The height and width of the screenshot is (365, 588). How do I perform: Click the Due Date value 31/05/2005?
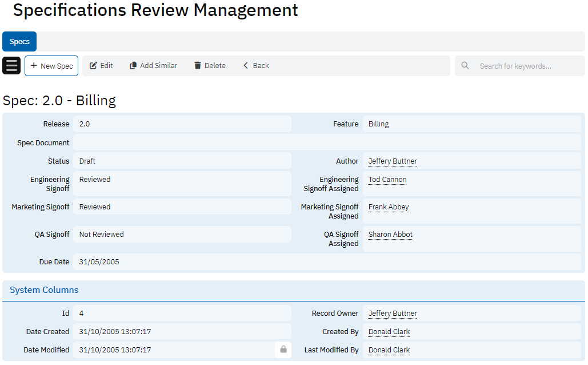tap(99, 262)
